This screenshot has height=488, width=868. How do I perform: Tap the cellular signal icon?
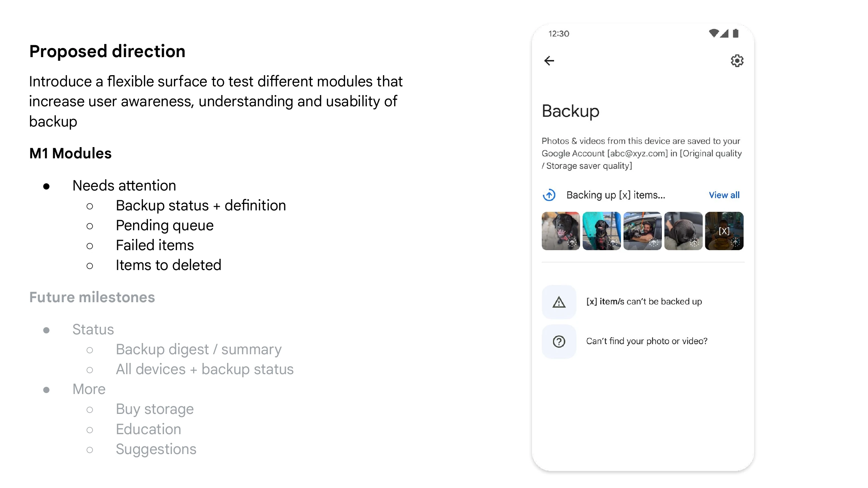(724, 33)
